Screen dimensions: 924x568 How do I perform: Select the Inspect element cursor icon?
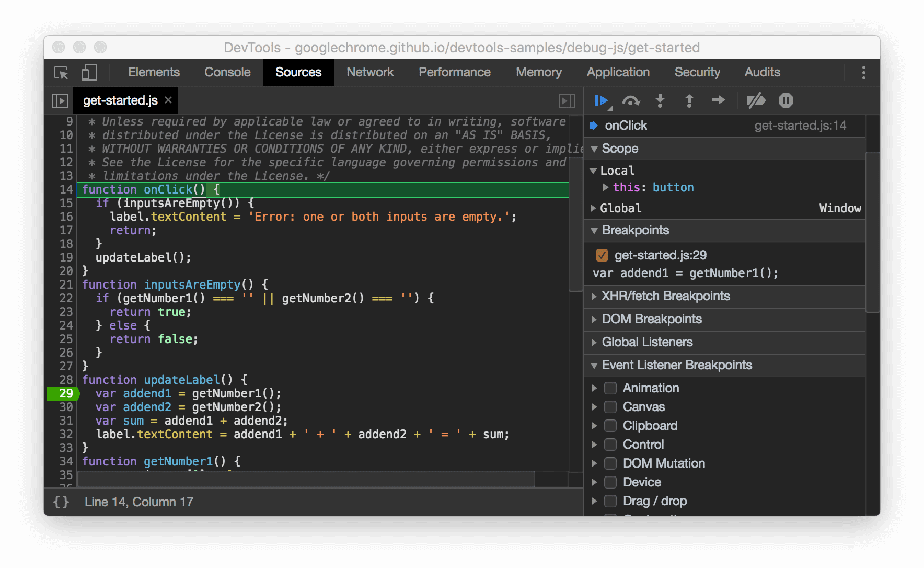61,72
